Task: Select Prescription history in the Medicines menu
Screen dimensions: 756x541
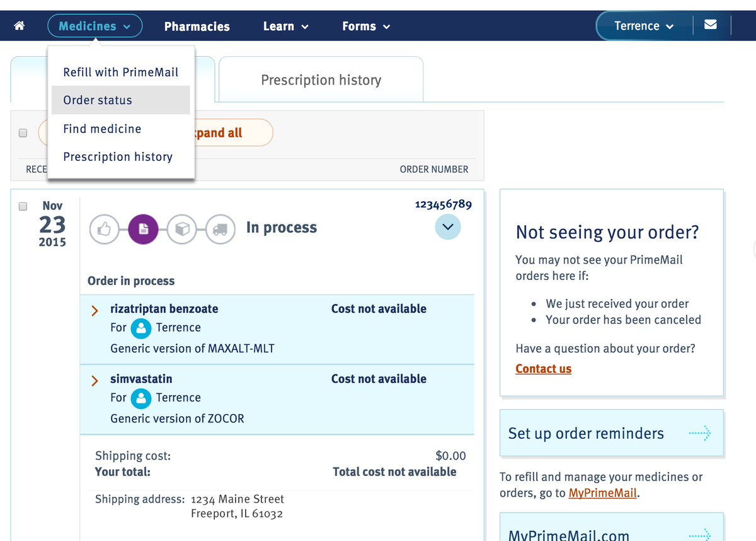Action: tap(121, 157)
